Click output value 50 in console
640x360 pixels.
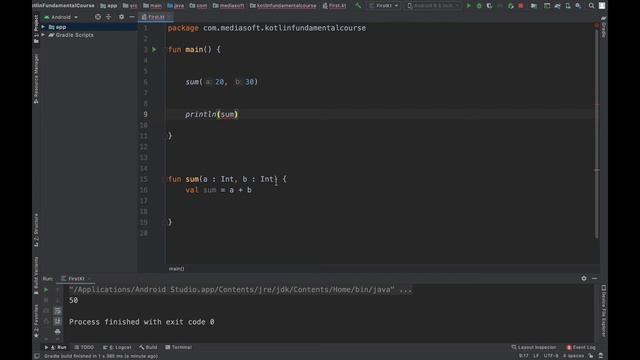(x=73, y=300)
